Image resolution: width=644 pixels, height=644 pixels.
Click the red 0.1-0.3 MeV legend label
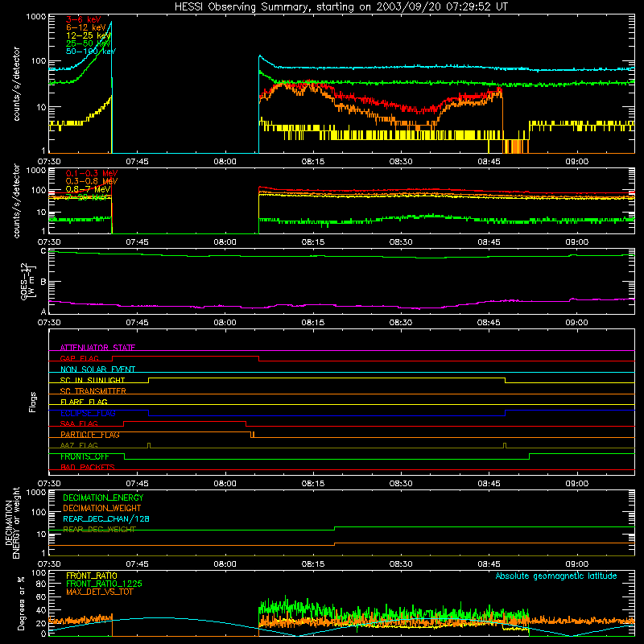(x=92, y=173)
